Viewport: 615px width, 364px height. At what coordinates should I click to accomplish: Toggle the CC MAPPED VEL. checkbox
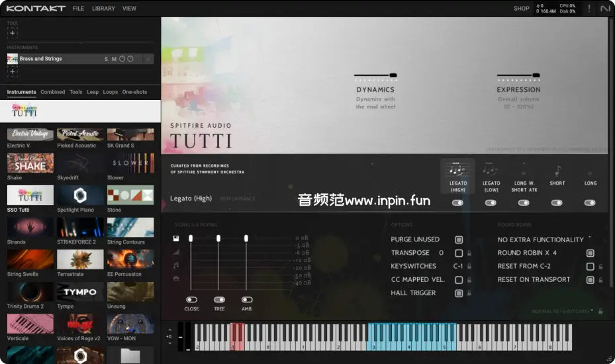point(459,280)
